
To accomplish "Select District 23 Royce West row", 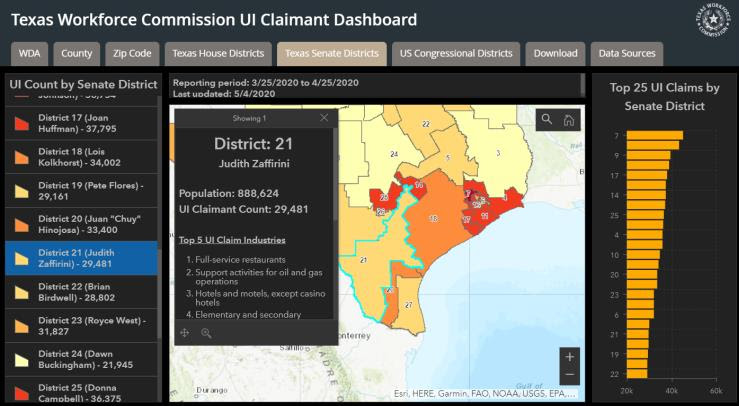I will point(81,326).
